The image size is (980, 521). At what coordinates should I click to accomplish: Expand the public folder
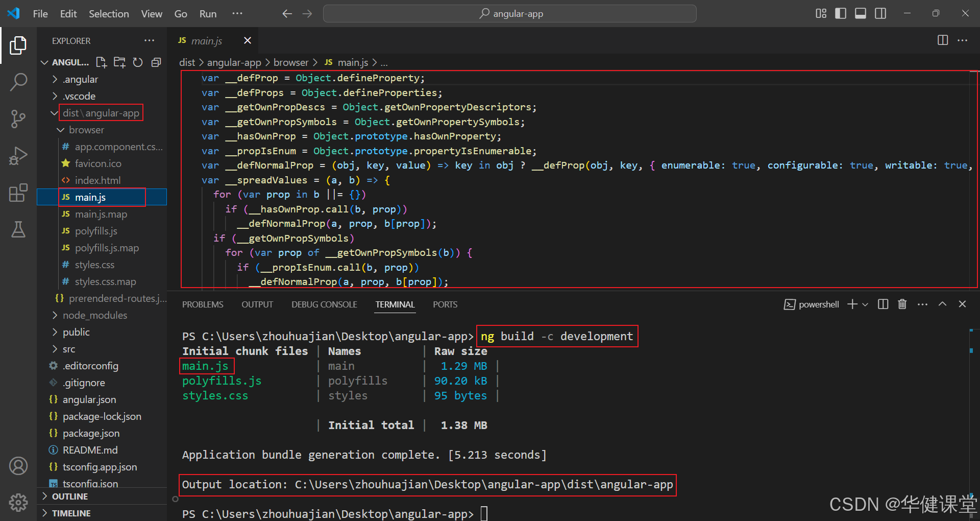point(102,332)
